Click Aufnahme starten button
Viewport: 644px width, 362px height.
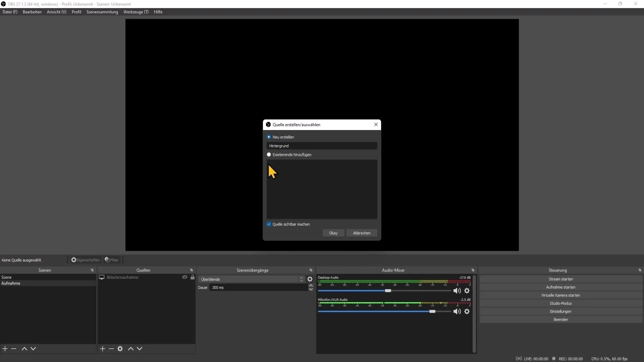click(561, 287)
